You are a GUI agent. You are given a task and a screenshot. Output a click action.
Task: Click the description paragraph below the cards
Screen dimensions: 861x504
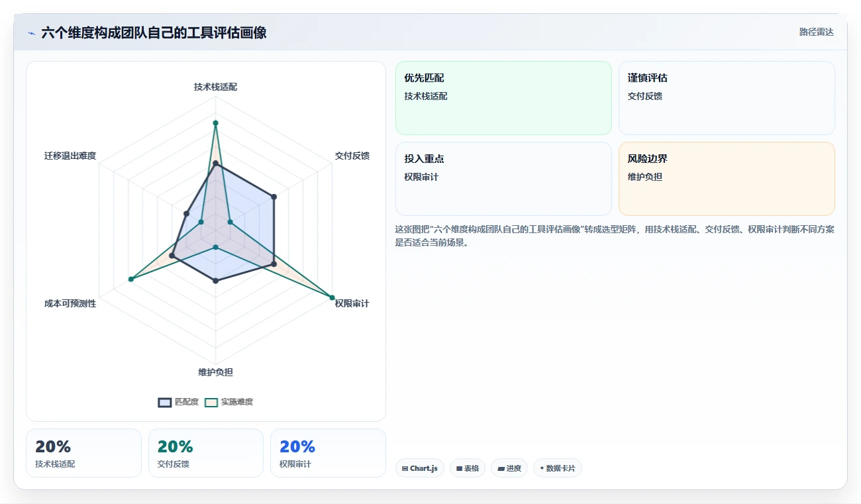[x=615, y=236]
